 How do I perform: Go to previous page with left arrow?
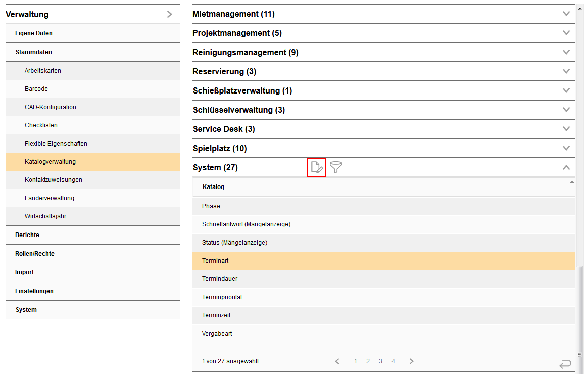coord(337,361)
